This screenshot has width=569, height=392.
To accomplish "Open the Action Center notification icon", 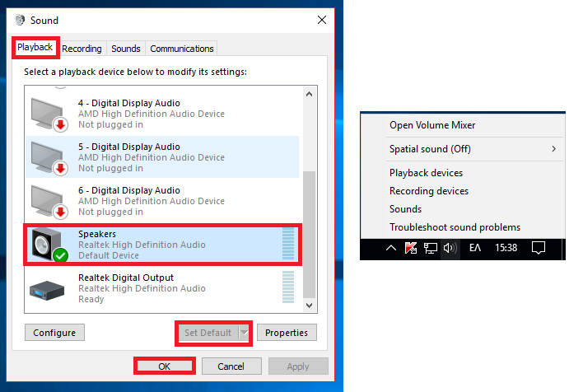I will (x=539, y=248).
